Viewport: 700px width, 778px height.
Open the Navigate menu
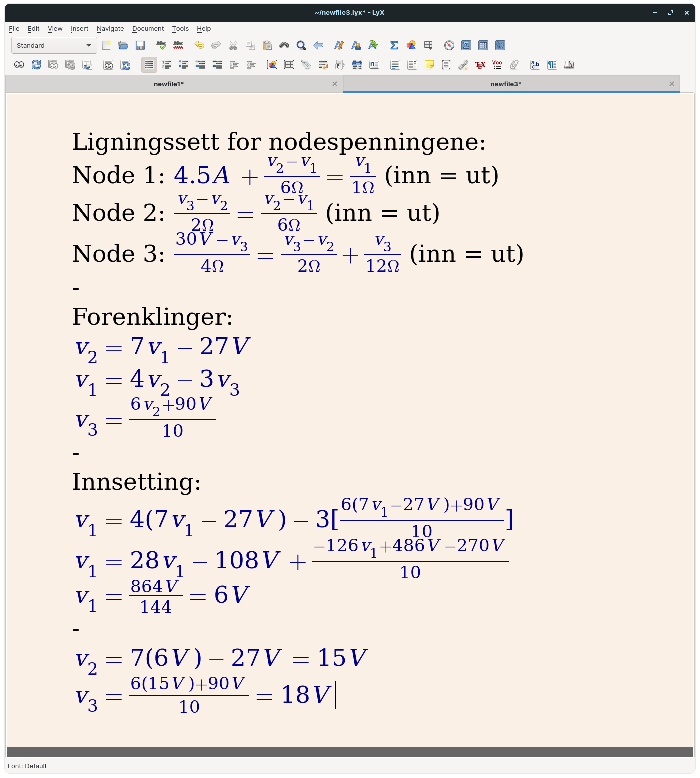click(x=110, y=29)
